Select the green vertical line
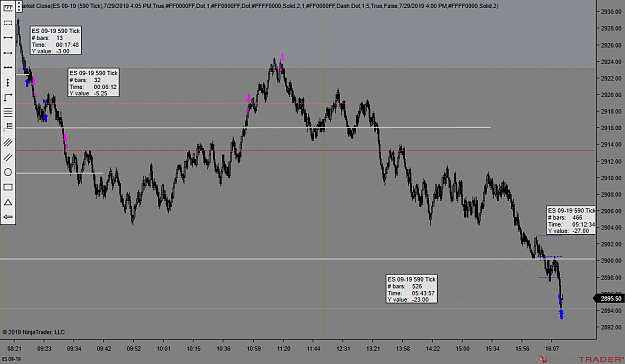625x364 pixels. [324, 175]
